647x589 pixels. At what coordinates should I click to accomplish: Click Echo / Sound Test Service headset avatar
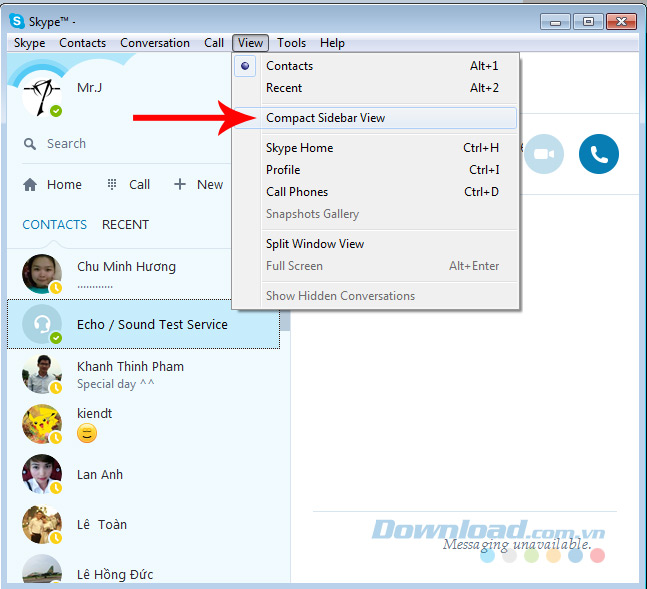coord(42,324)
